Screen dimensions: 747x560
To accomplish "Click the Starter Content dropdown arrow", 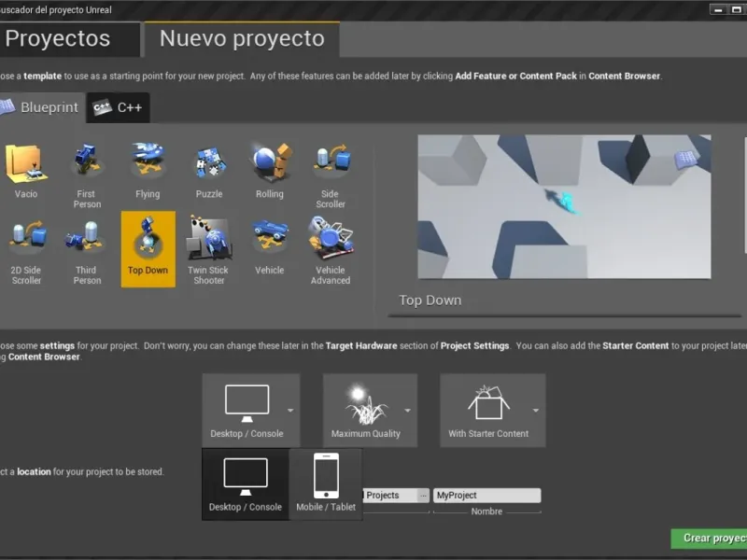I will coord(535,410).
